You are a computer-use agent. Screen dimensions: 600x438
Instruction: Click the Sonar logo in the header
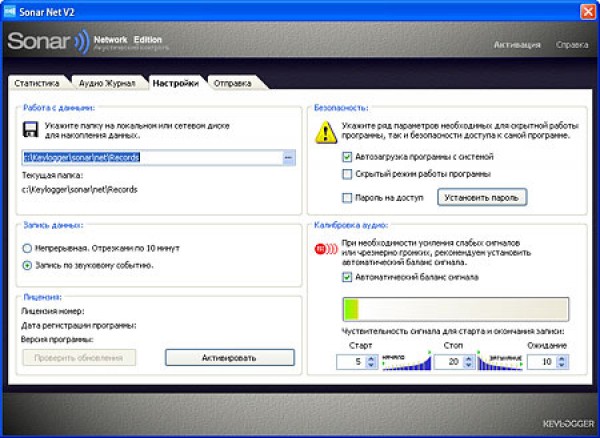point(47,43)
